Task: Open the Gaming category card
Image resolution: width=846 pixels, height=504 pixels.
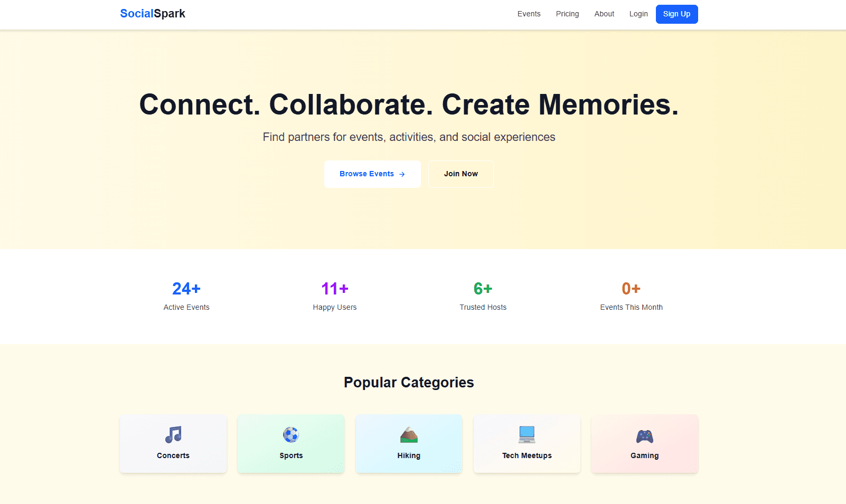Action: [644, 444]
